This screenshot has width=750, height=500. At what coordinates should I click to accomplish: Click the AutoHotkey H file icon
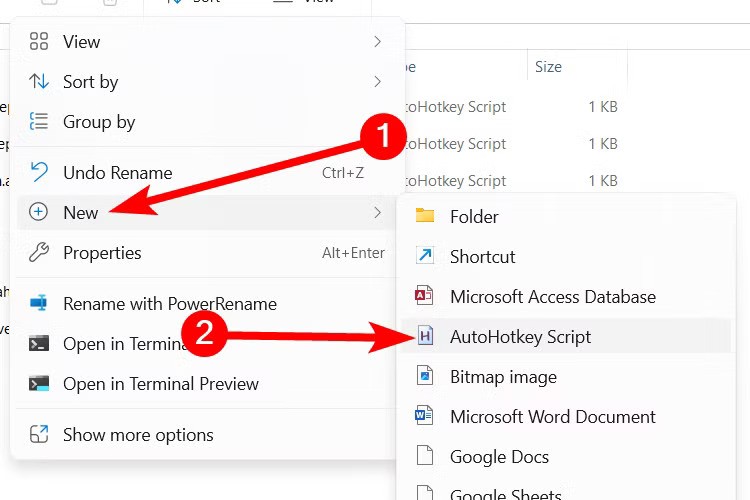pos(425,335)
